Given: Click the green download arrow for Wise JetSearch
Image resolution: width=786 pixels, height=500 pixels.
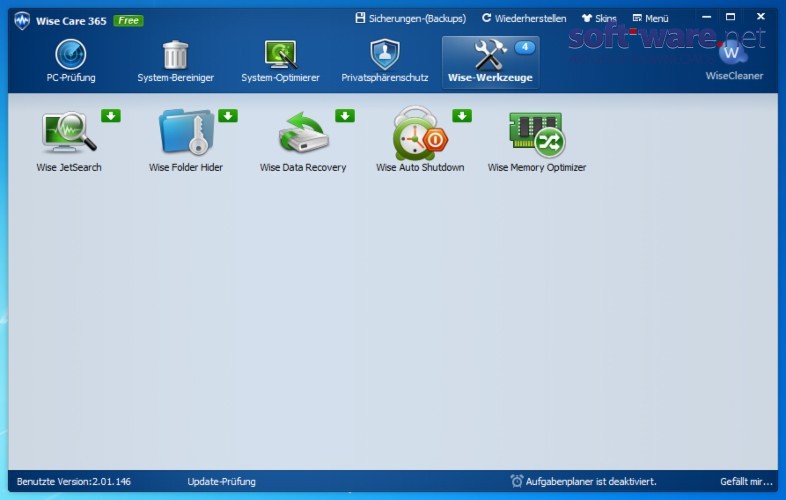Looking at the screenshot, I should pos(111,116).
